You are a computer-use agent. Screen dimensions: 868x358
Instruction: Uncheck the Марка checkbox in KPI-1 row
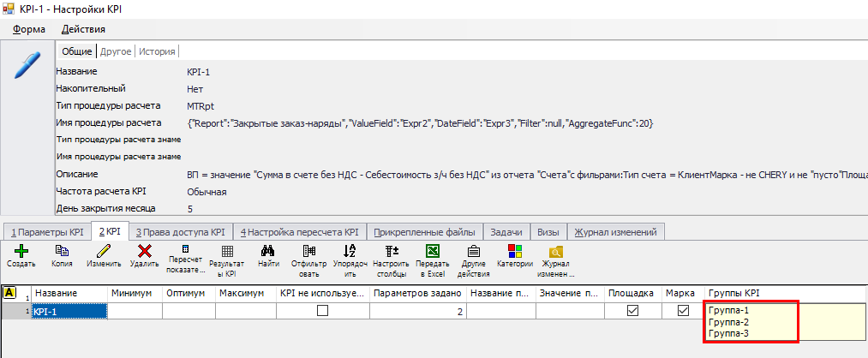[683, 312]
